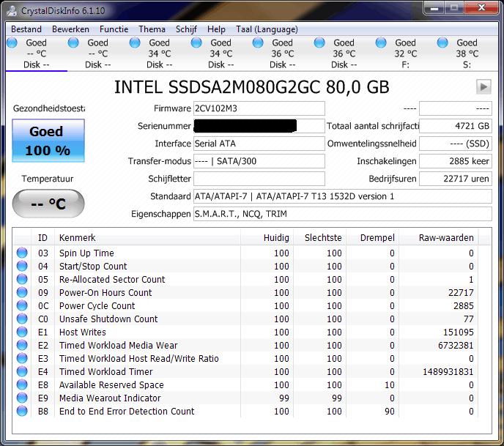This screenshot has width=504, height=446.
Task: Open the Functie menu
Action: click(114, 29)
